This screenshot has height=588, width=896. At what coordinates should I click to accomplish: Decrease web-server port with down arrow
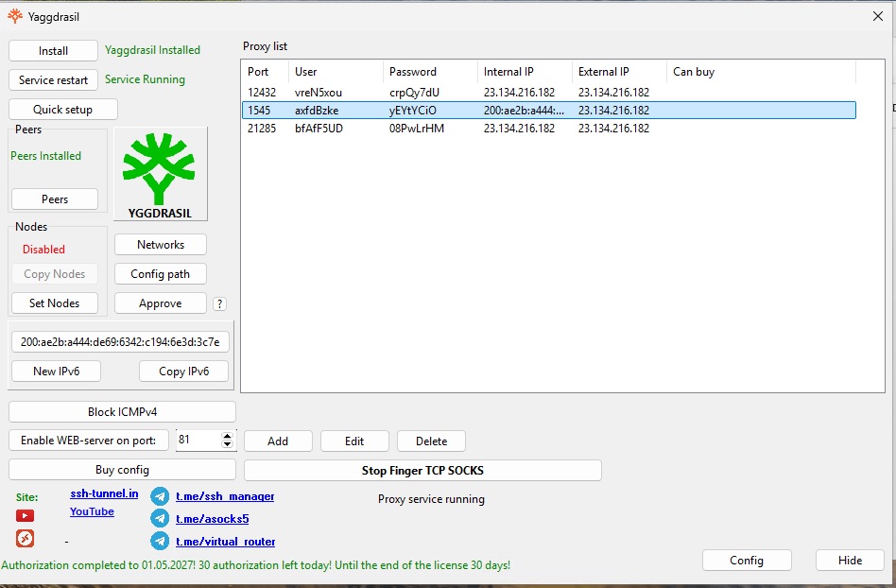(227, 444)
